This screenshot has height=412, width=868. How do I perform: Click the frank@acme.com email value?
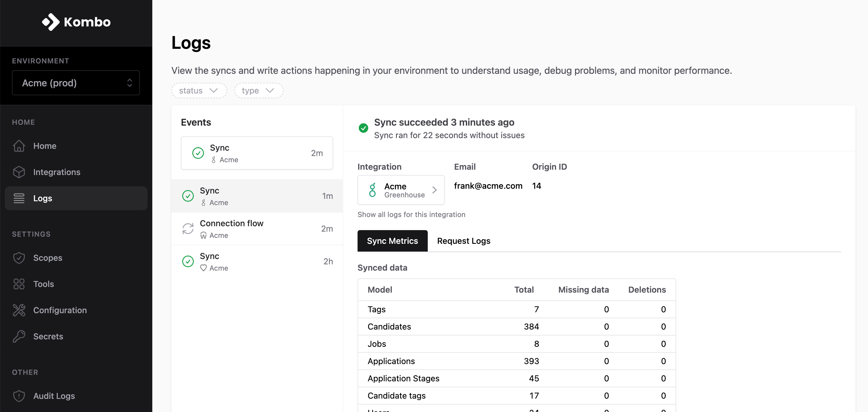click(x=488, y=186)
